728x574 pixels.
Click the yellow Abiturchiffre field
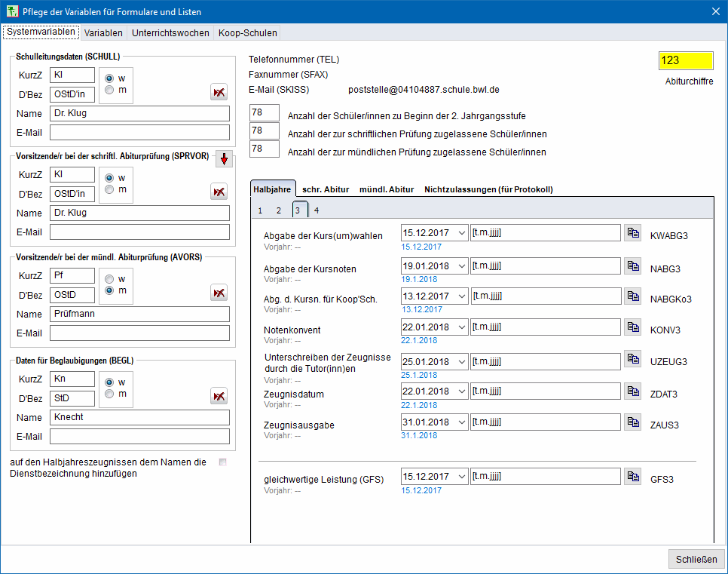coord(685,61)
